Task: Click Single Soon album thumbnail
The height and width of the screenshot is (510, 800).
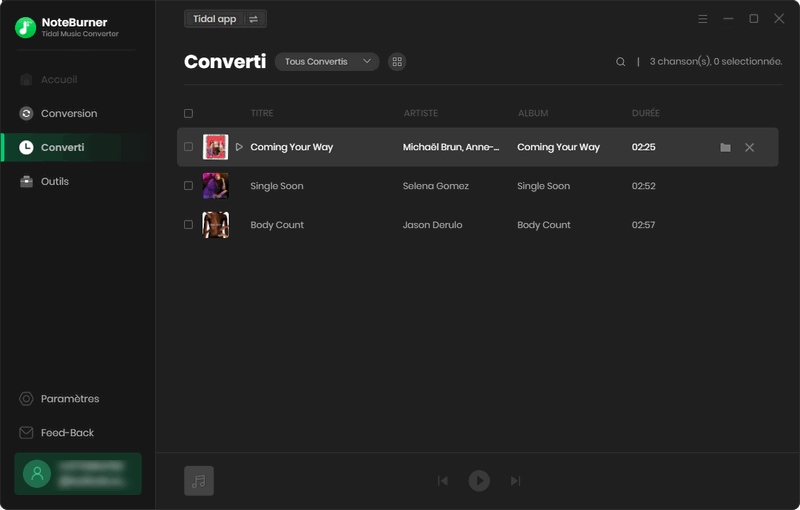Action: tap(215, 186)
